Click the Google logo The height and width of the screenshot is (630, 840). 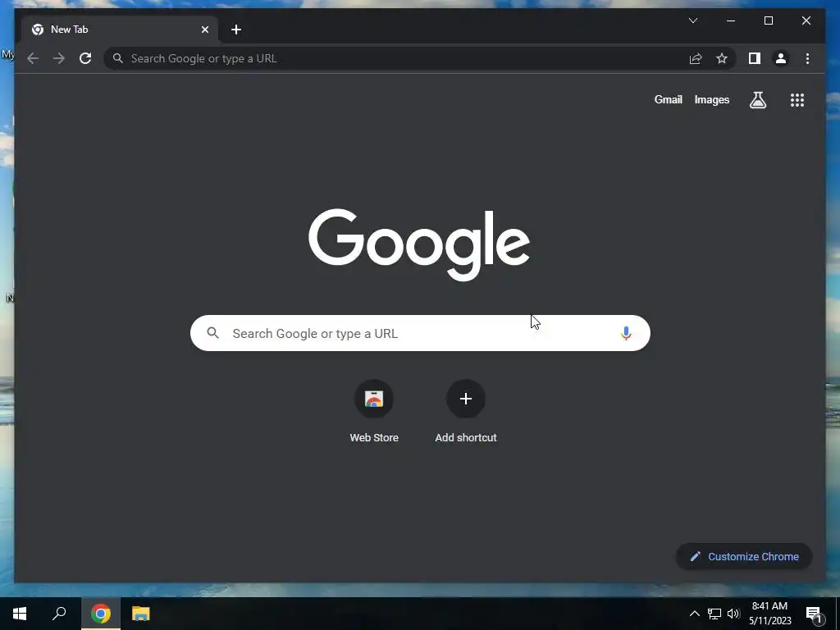pos(419,244)
